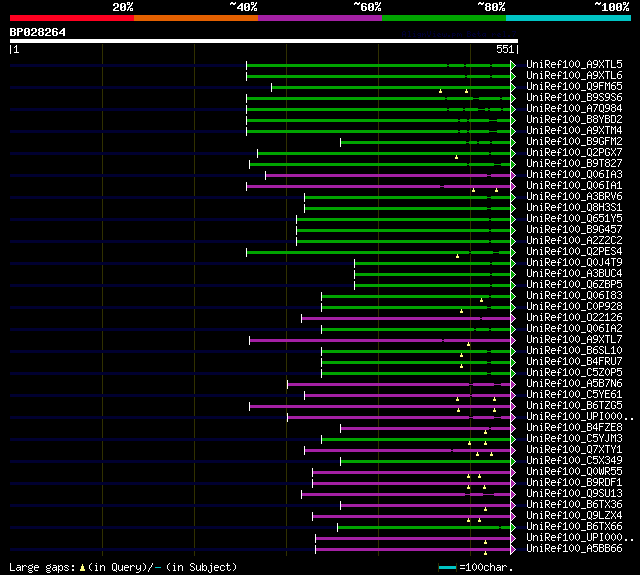Click the arrowhead ending the UniRef100_B6TX66 row
640x575 pixels.
coord(513,528)
